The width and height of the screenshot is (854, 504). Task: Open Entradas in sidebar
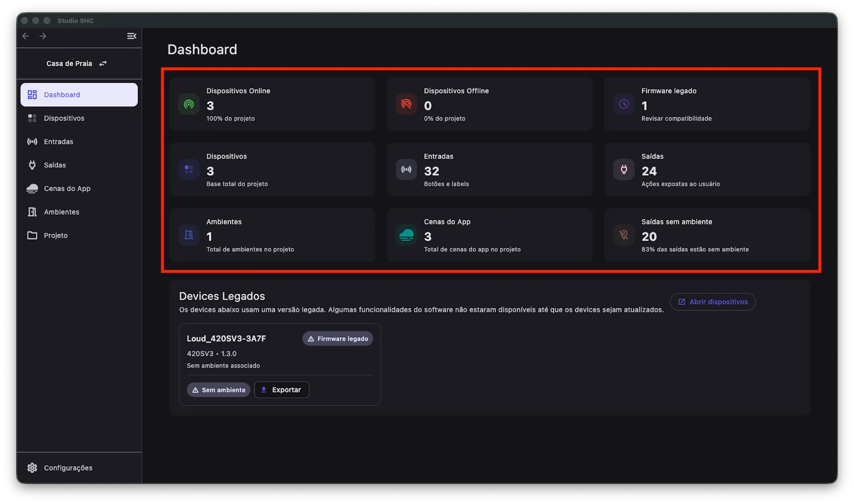tap(79, 142)
